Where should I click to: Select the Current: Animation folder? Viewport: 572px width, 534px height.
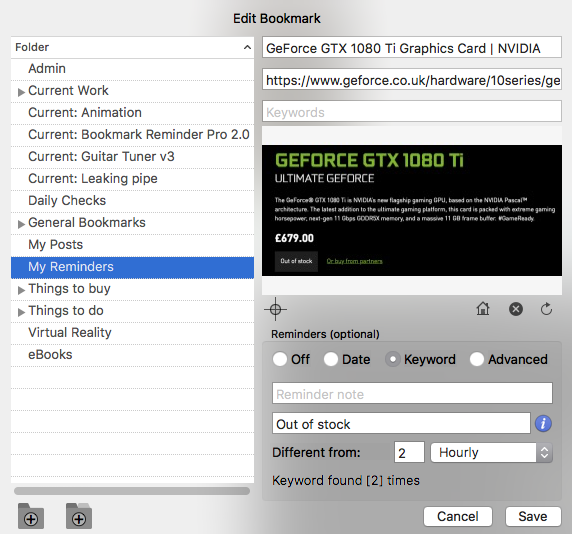click(132, 113)
